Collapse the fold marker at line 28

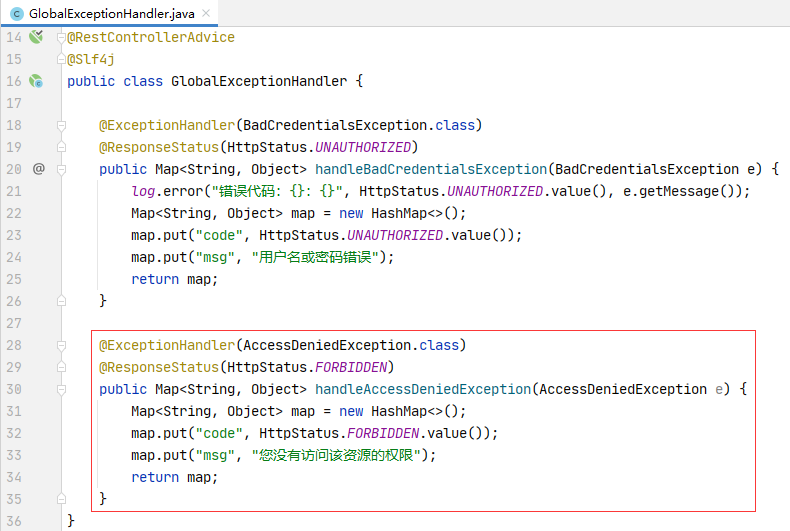coord(61,345)
